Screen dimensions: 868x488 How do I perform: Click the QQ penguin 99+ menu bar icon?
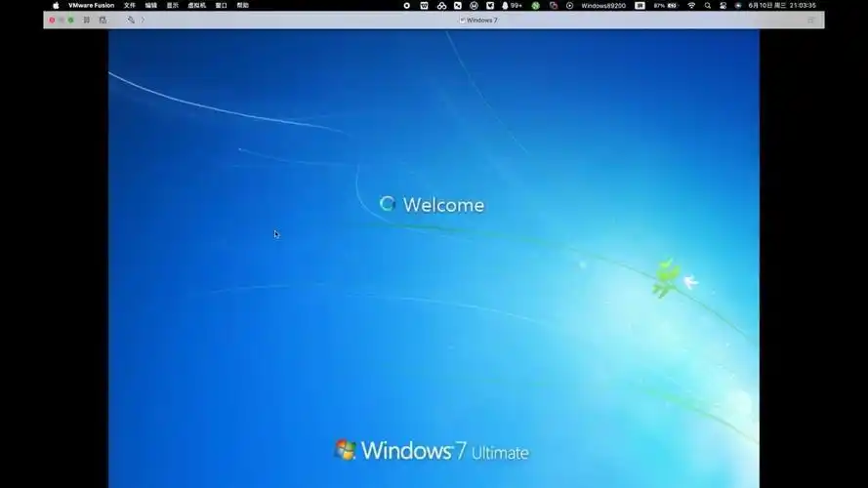(x=512, y=6)
